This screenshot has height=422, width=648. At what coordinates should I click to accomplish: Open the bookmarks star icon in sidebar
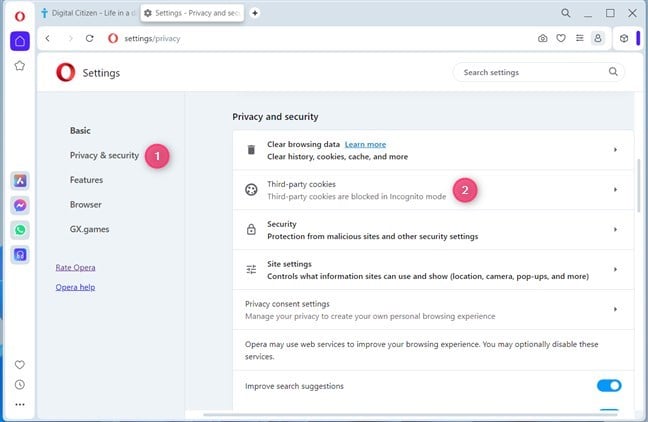(x=19, y=66)
